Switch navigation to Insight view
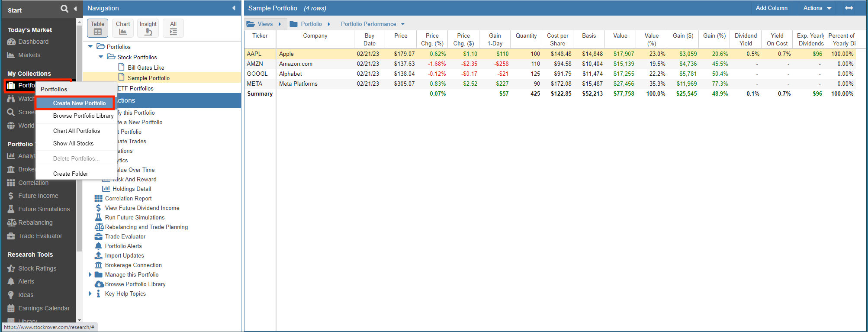 [148, 28]
